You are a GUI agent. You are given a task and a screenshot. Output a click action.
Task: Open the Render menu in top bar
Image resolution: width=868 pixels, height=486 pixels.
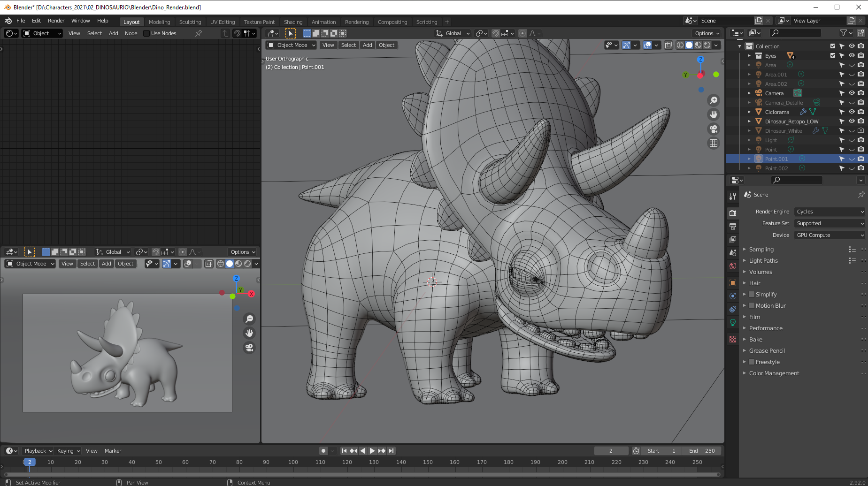coord(56,21)
